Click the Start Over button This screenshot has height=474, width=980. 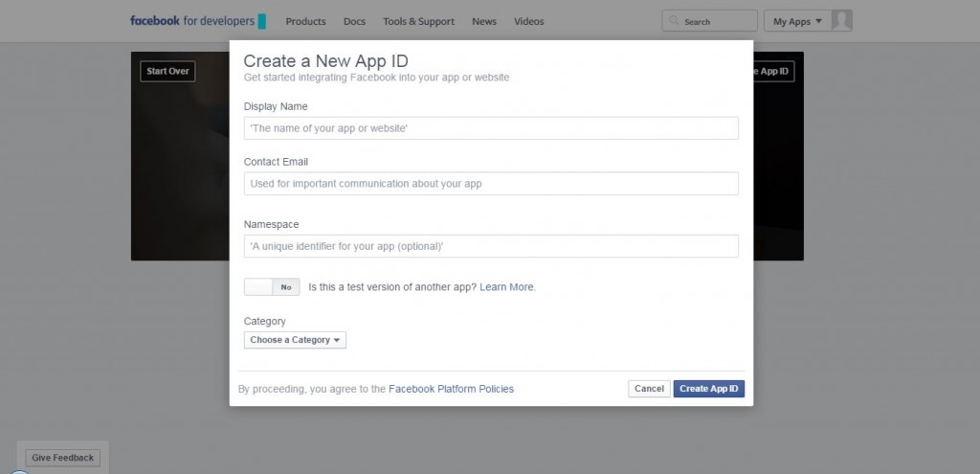(168, 71)
